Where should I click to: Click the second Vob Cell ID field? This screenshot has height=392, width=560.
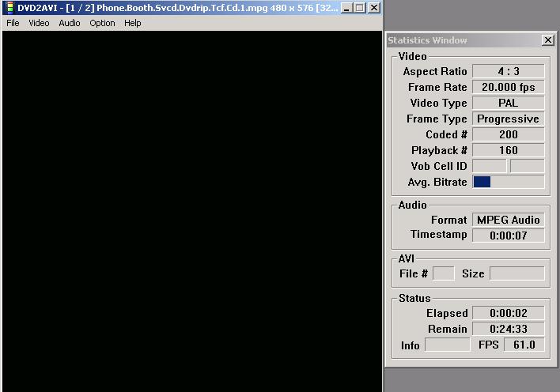[x=527, y=166]
